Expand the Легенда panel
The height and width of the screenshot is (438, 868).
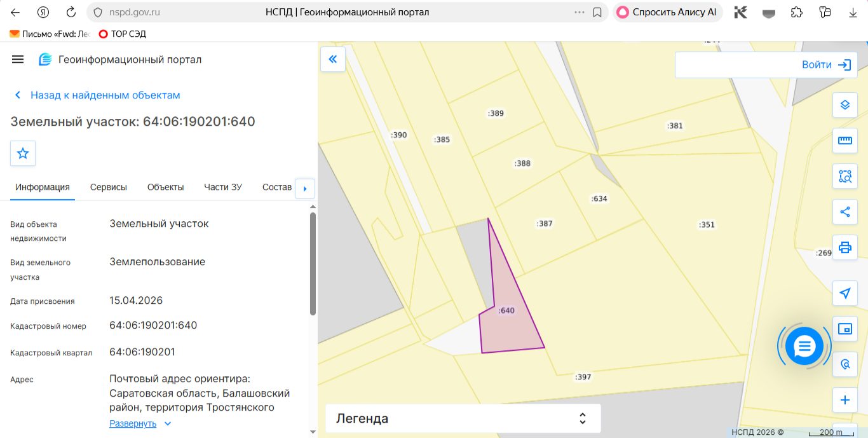[x=463, y=418]
